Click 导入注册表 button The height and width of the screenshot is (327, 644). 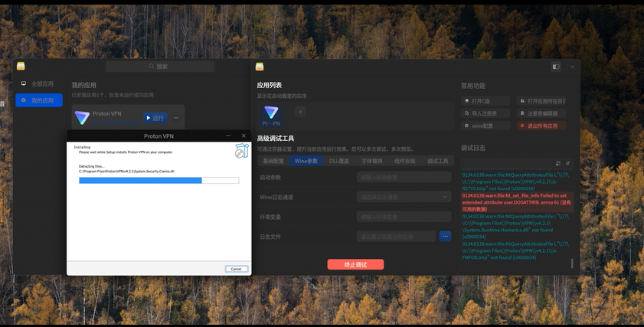485,113
